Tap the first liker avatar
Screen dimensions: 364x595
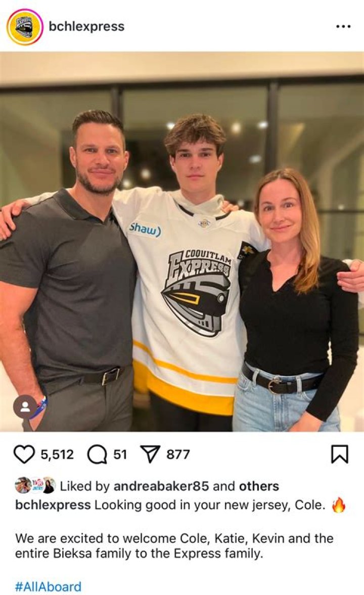pyautogui.click(x=23, y=486)
